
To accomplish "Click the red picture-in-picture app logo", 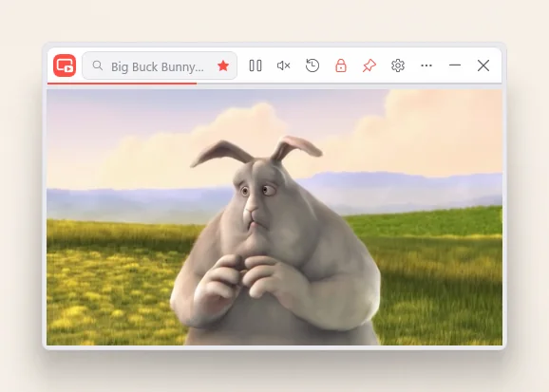I will tap(65, 65).
